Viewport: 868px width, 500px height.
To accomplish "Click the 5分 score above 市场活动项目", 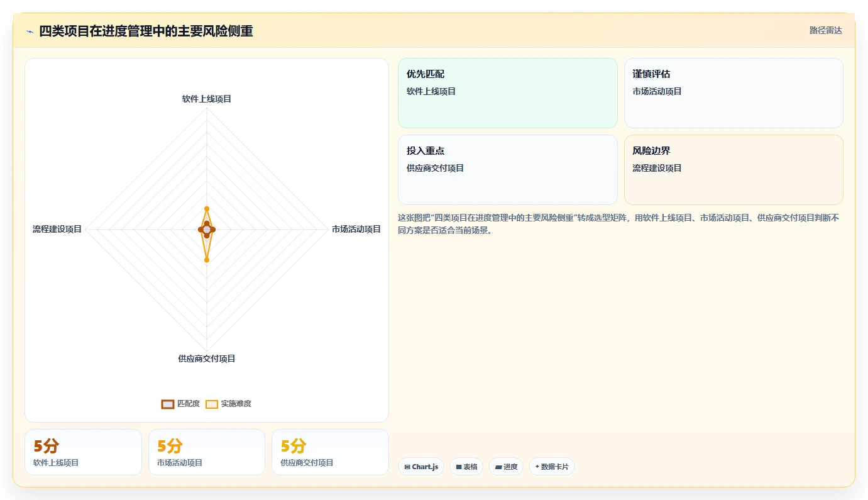I will [x=170, y=446].
